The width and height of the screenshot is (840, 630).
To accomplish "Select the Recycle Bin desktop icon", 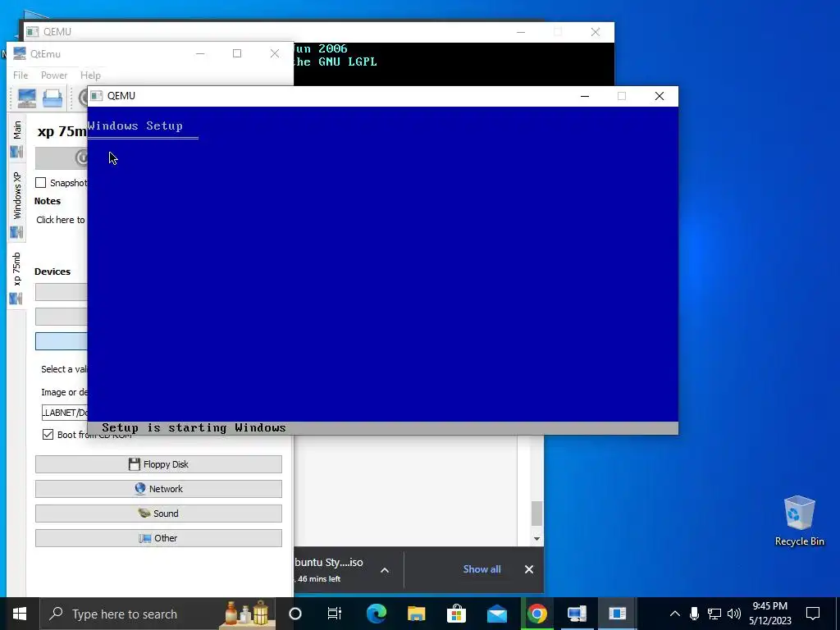I will click(799, 521).
